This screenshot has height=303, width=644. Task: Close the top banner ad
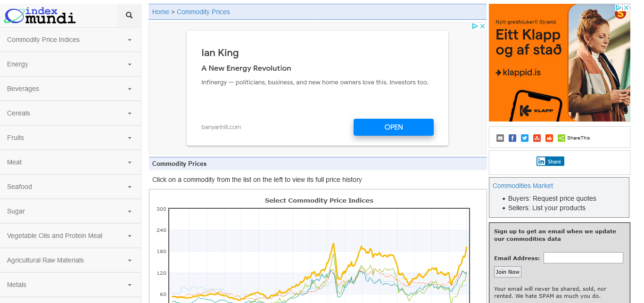[x=482, y=26]
